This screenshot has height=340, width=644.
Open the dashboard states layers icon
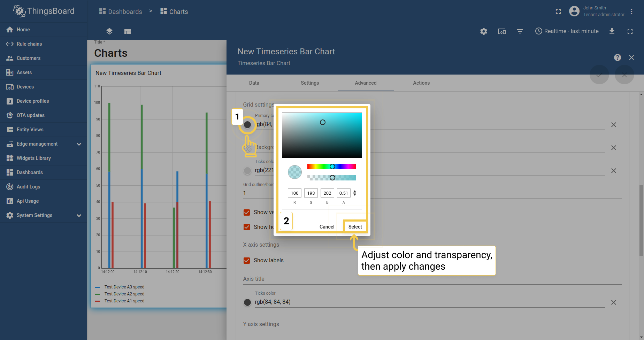[x=109, y=31]
